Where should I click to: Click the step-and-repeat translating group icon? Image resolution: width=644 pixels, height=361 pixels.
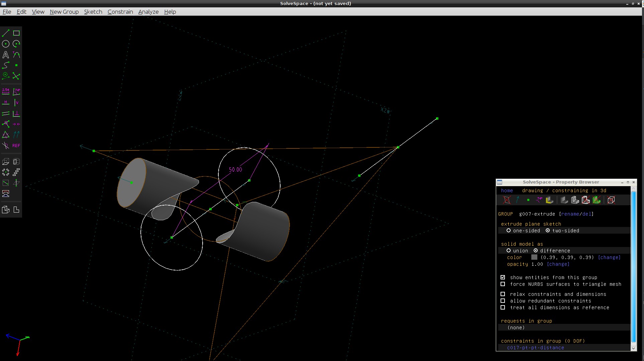coord(16,172)
